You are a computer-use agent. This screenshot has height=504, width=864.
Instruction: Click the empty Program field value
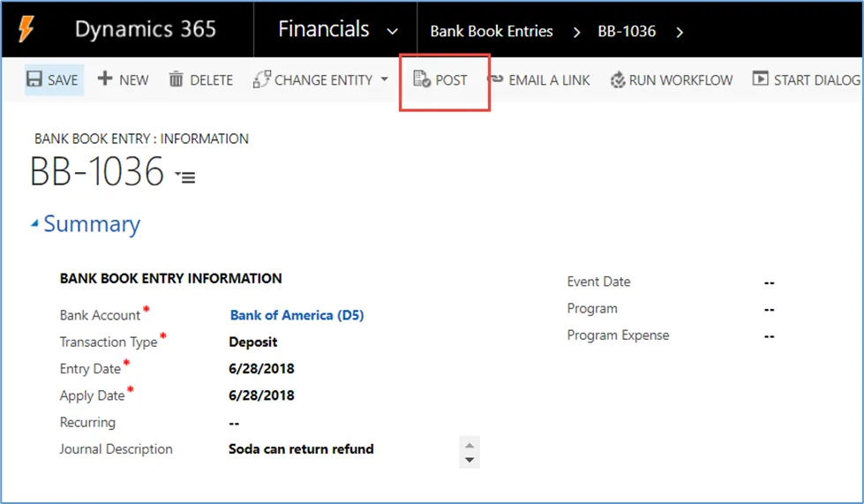click(x=770, y=310)
